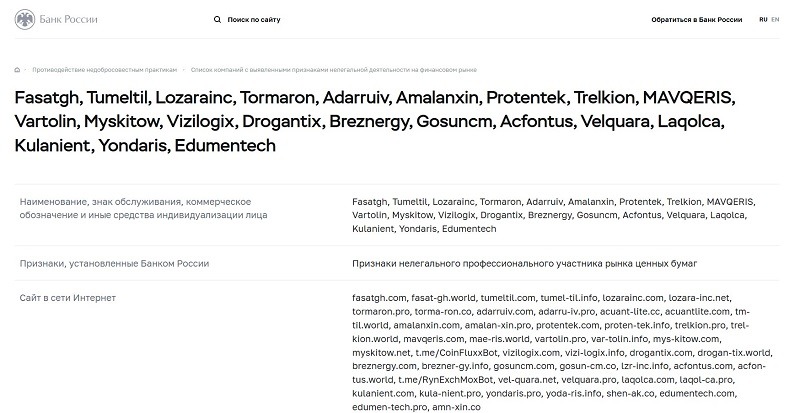Screen dimensions: 800x413
Task: Select the Сайт в сети Интернет label
Action: pyautogui.click(x=67, y=298)
